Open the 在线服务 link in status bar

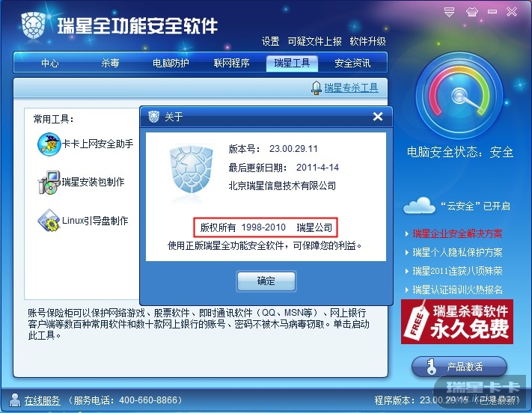(x=42, y=400)
